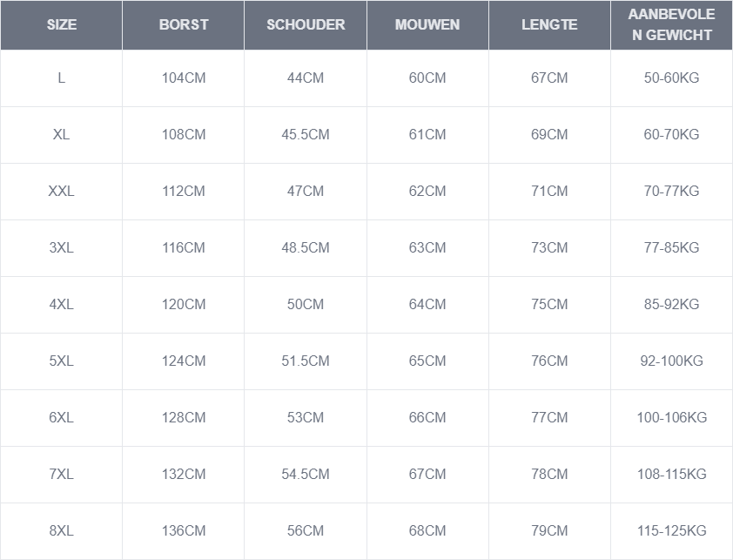Click the 85-92KG weight cell
The height and width of the screenshot is (560, 733).
click(x=671, y=305)
